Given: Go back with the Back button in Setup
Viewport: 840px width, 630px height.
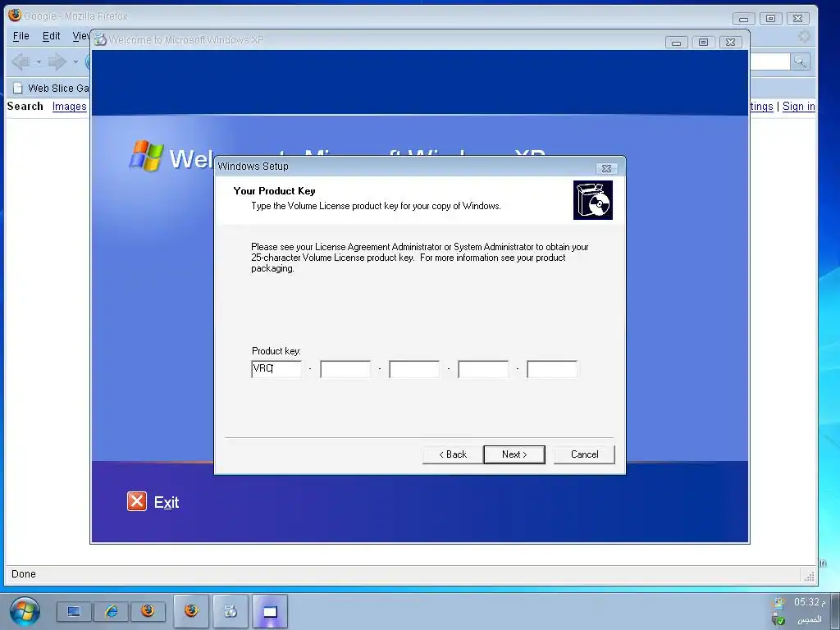Looking at the screenshot, I should tap(453, 454).
